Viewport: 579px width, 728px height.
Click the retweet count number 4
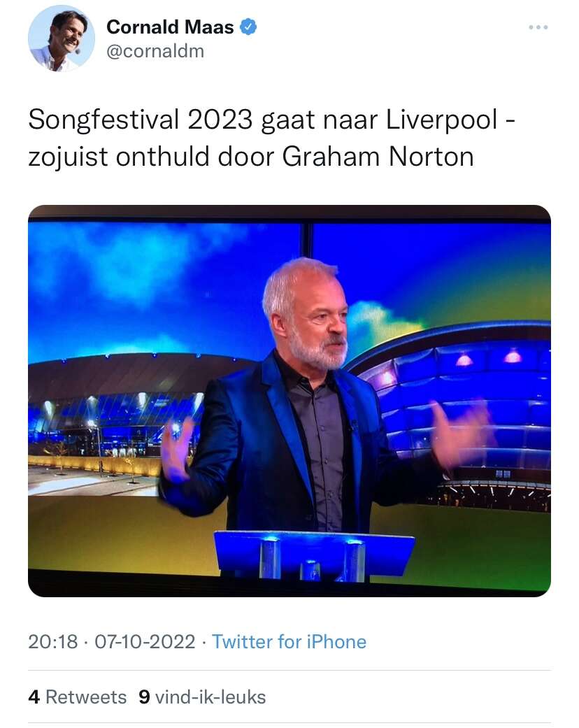click(x=33, y=697)
